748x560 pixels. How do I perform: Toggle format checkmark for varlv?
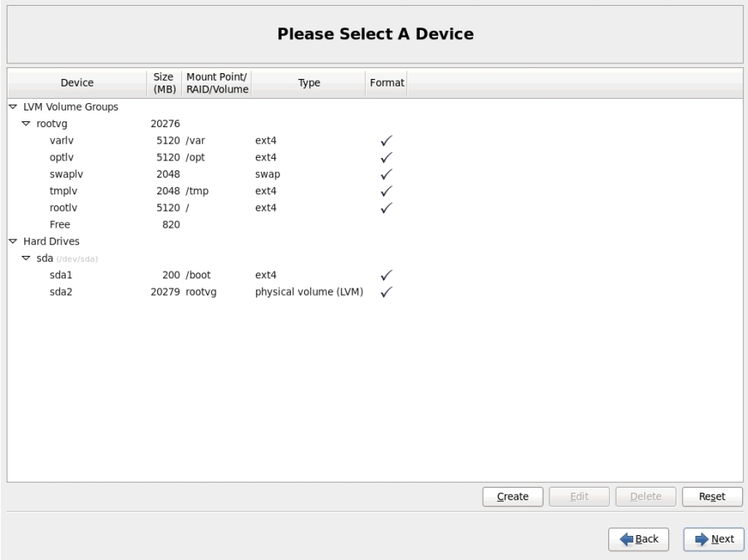click(x=386, y=140)
